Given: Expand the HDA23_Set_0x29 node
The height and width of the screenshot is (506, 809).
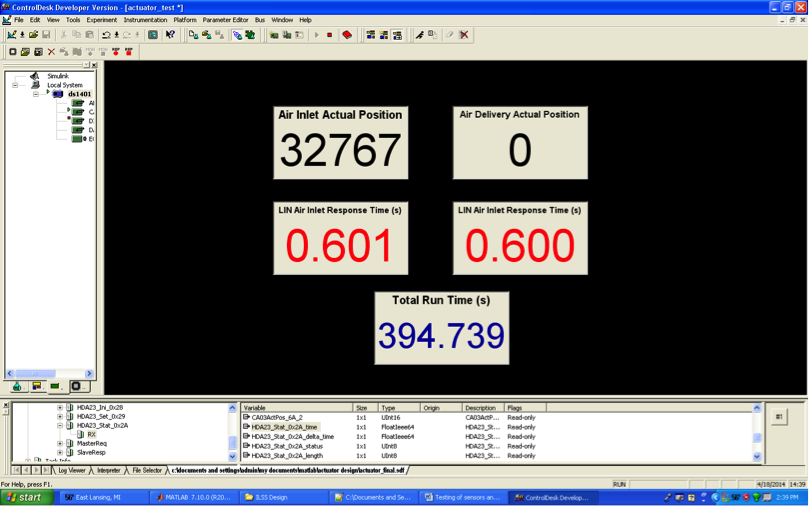Looking at the screenshot, I should (60, 416).
